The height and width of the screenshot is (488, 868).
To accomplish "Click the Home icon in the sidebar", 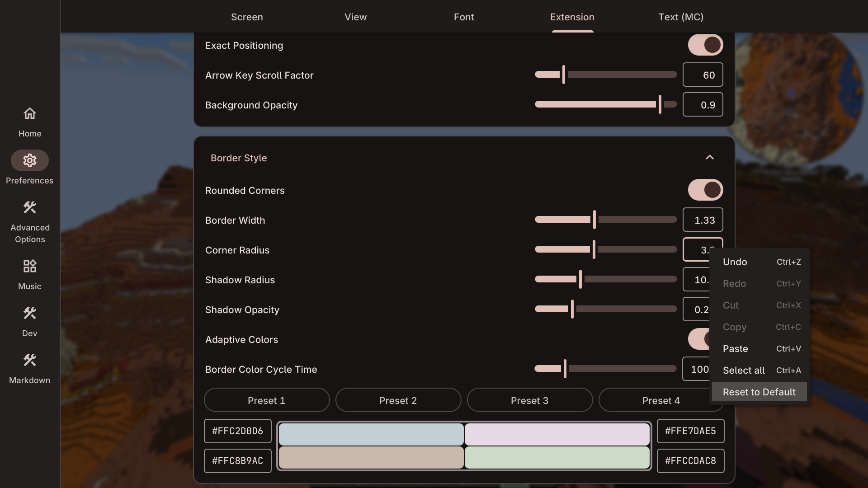I will [29, 113].
